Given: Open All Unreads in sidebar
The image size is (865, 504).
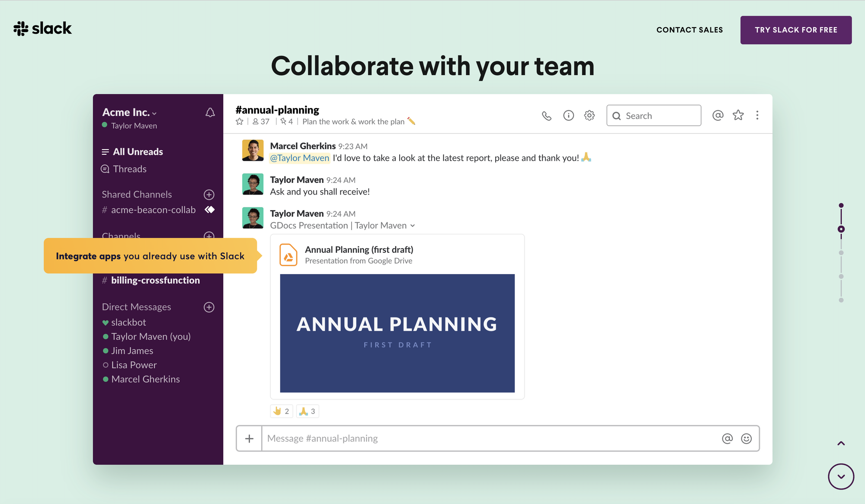Looking at the screenshot, I should tap(138, 152).
